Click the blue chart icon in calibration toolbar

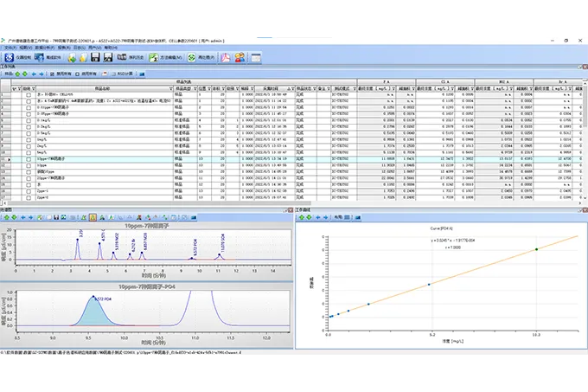click(358, 217)
